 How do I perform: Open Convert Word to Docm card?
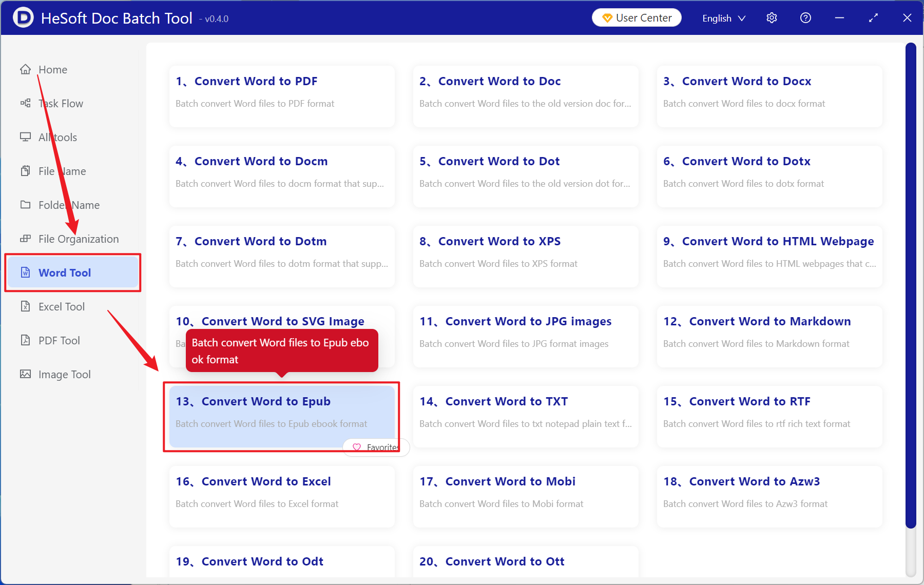pos(282,177)
